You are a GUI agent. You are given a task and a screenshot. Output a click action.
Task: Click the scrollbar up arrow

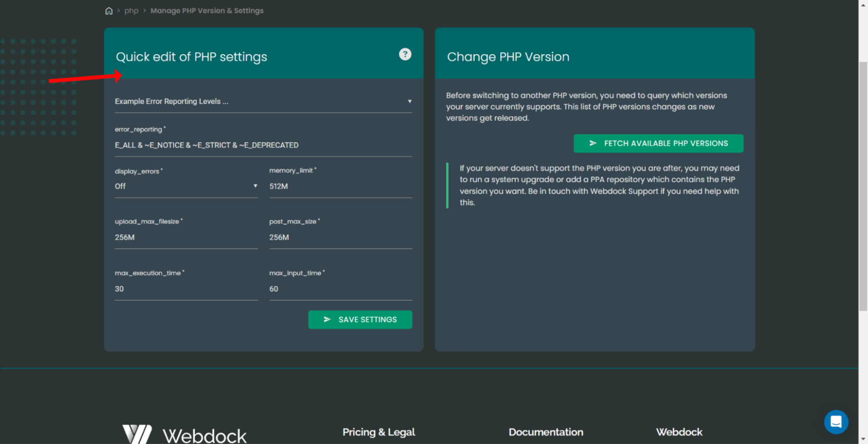tap(863, 4)
